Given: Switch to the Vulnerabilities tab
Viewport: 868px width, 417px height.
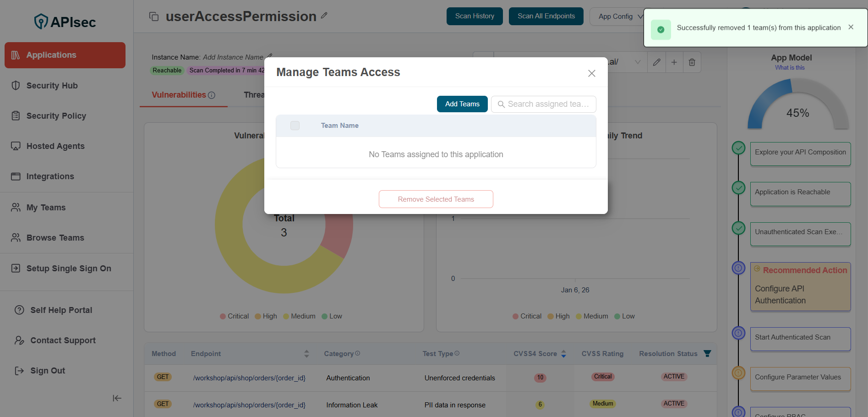Looking at the screenshot, I should [179, 95].
